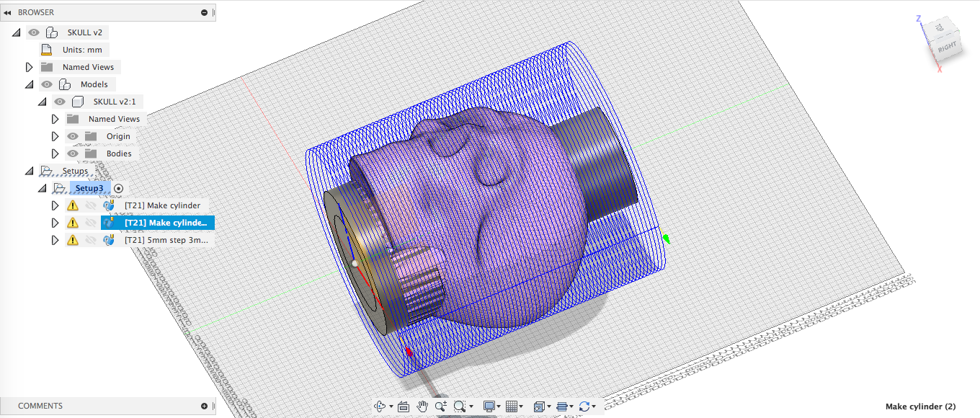This screenshot has height=418, width=980.
Task: Select the Zoom Window tool
Action: [x=459, y=406]
